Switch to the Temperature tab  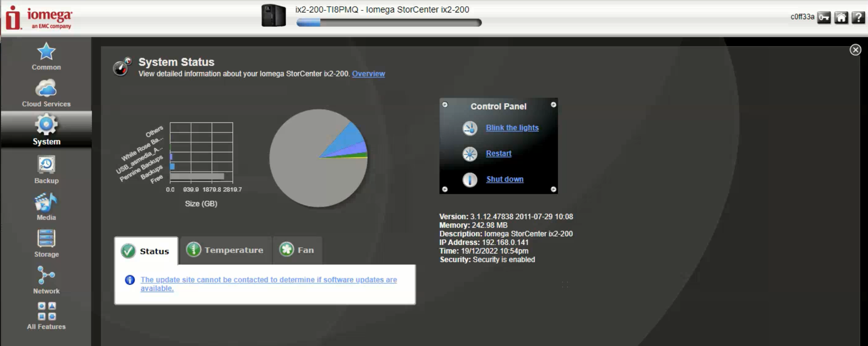pyautogui.click(x=226, y=250)
